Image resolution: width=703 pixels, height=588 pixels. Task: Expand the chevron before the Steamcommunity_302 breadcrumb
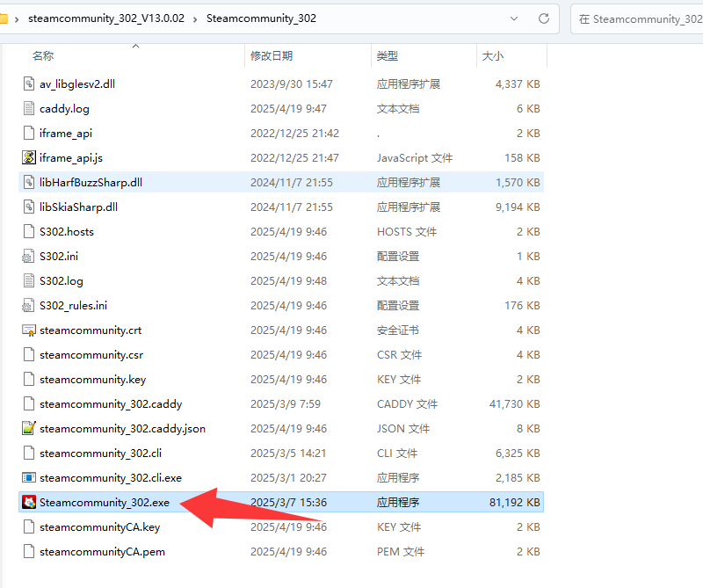(196, 18)
